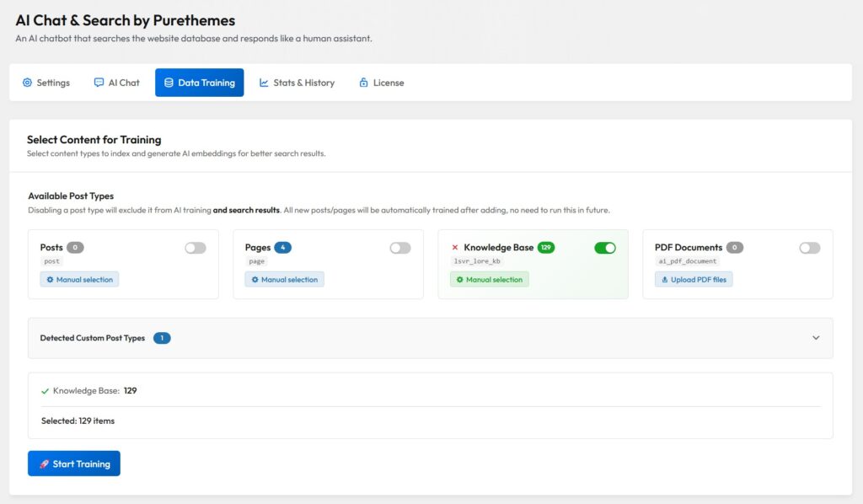Click the lock icon beside License
Screen dimensions: 863x504
click(363, 83)
